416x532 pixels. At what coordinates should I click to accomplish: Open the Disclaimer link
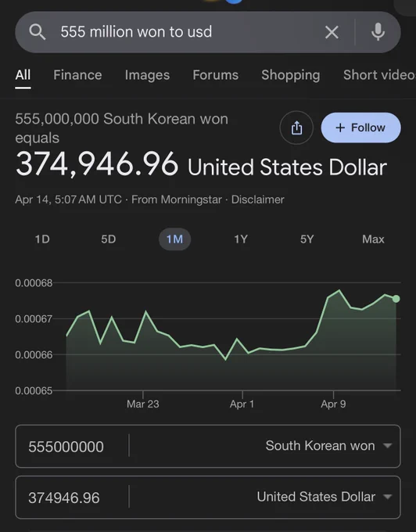(258, 199)
